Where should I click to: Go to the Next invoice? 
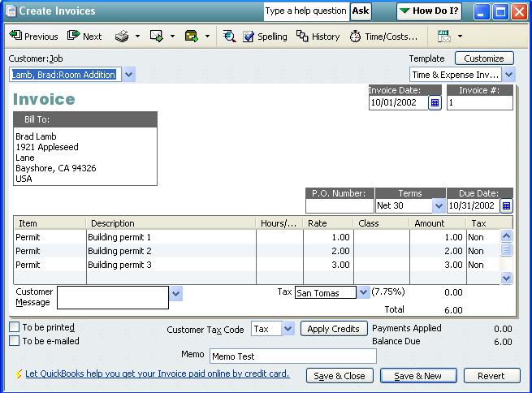pos(84,36)
